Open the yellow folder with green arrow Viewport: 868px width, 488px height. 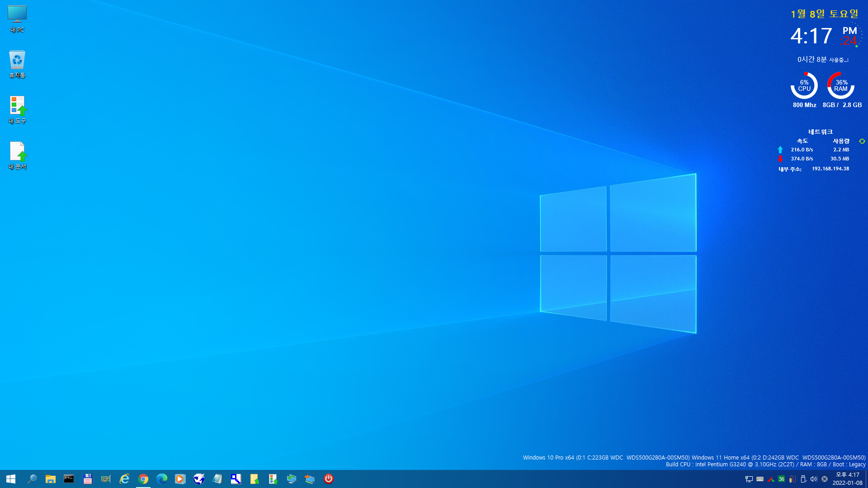click(x=254, y=479)
